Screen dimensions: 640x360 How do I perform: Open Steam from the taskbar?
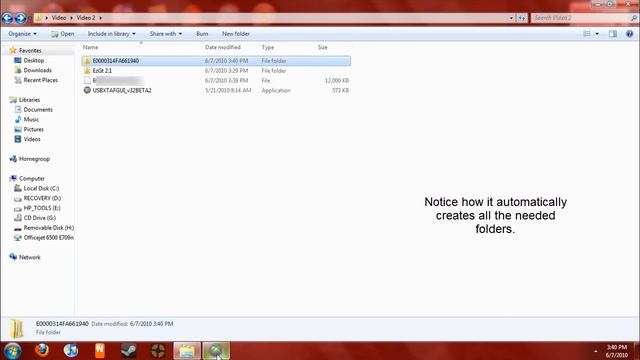coord(129,351)
